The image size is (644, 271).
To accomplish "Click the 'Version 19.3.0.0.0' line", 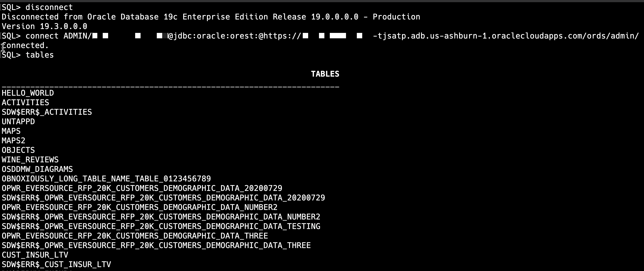I will tap(45, 26).
